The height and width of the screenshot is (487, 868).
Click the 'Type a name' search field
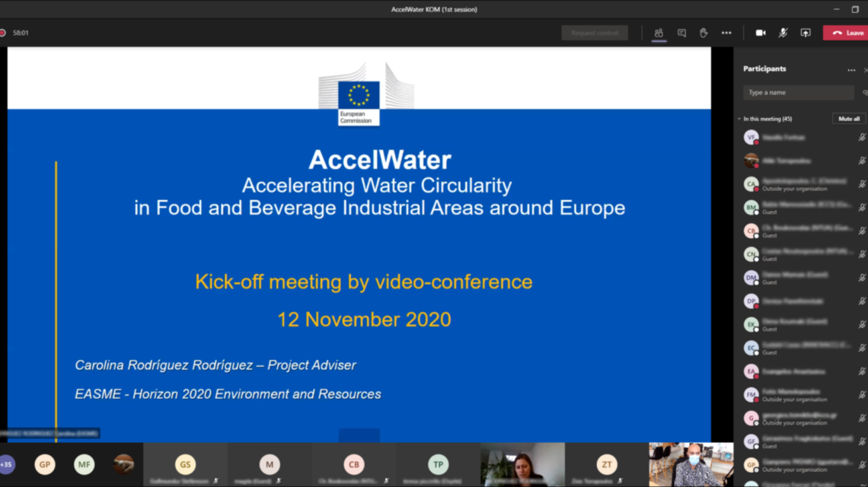tap(798, 93)
